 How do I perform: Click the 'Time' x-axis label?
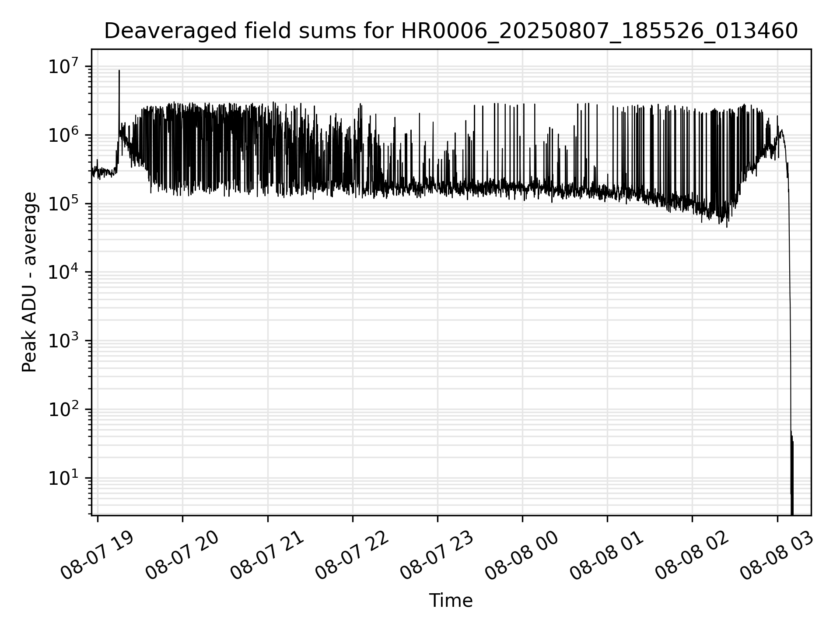tap(451, 601)
